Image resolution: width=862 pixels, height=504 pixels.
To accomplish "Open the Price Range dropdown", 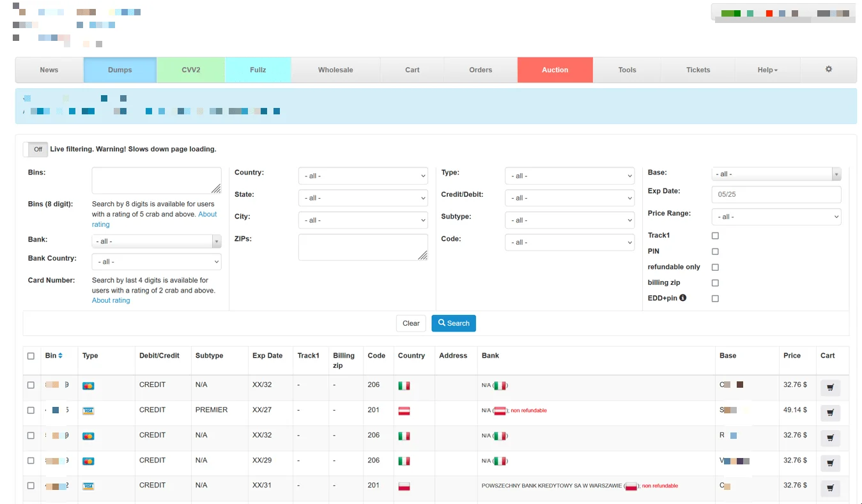I will 776,217.
